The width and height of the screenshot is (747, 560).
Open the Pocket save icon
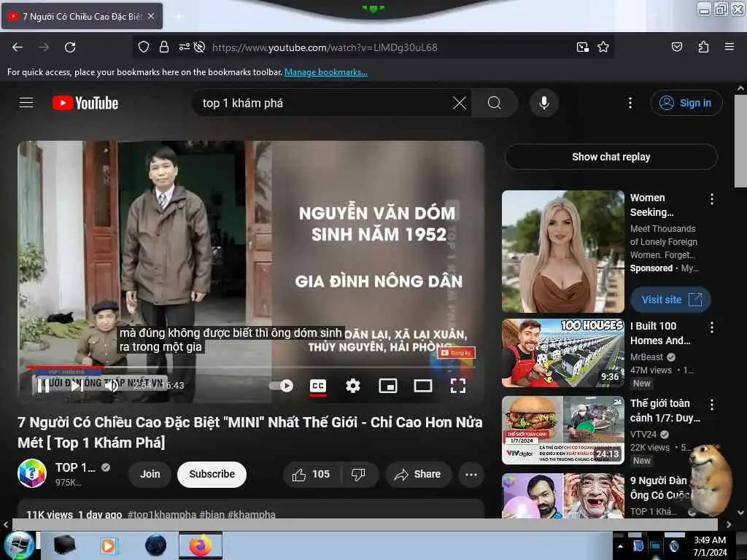(676, 47)
